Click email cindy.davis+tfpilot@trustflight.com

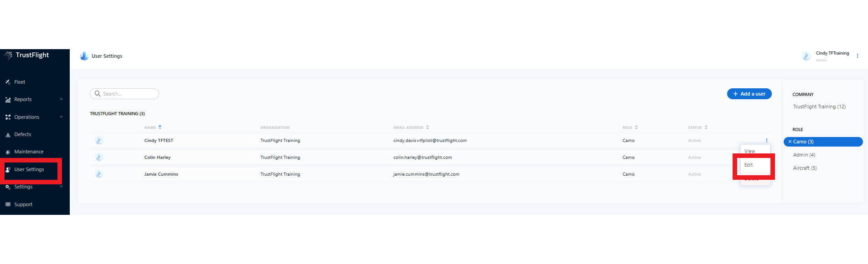pos(430,141)
